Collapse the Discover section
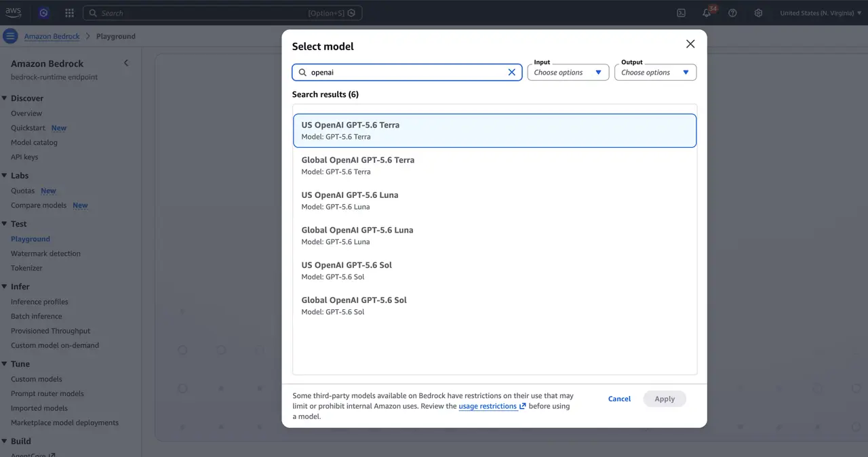The height and width of the screenshot is (457, 868). coord(4,98)
